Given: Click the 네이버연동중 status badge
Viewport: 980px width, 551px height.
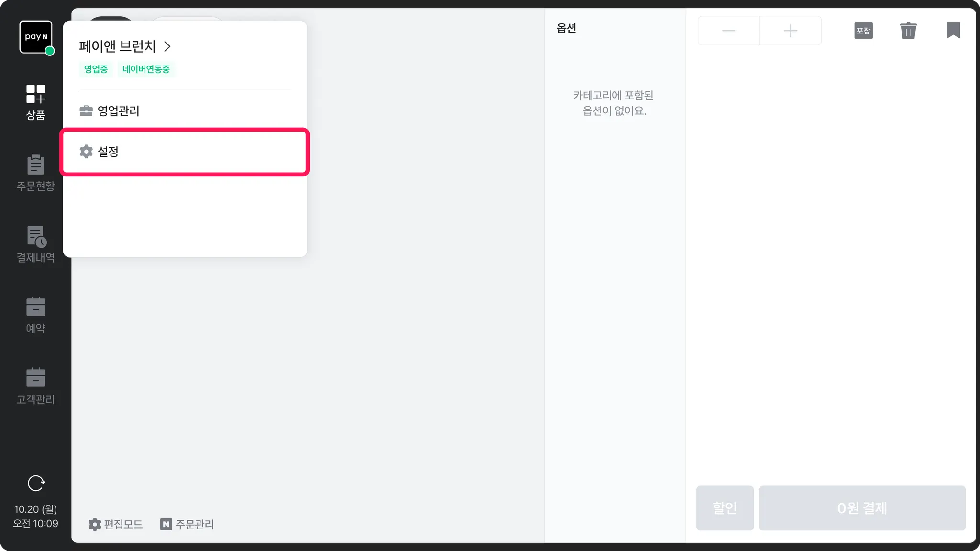Looking at the screenshot, I should (146, 69).
